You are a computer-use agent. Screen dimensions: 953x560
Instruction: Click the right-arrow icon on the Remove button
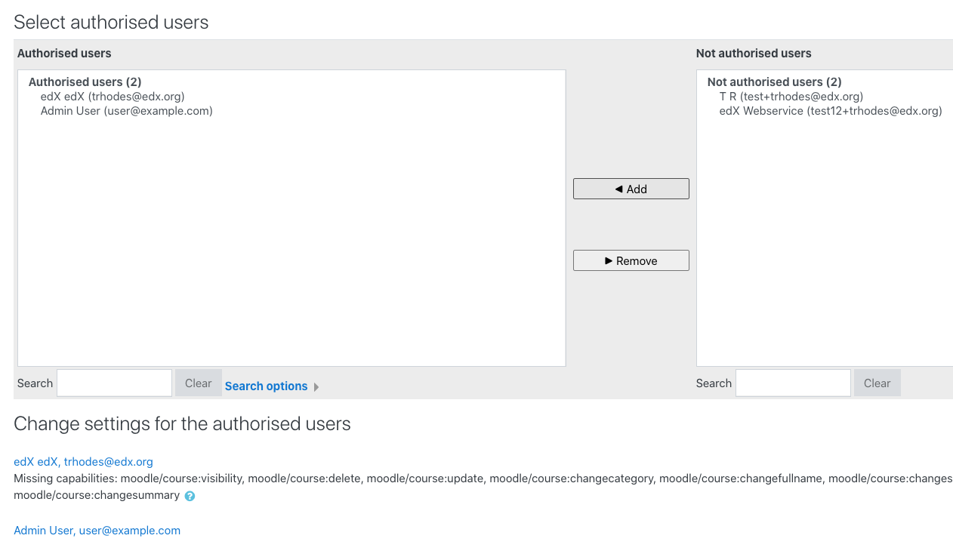(610, 260)
